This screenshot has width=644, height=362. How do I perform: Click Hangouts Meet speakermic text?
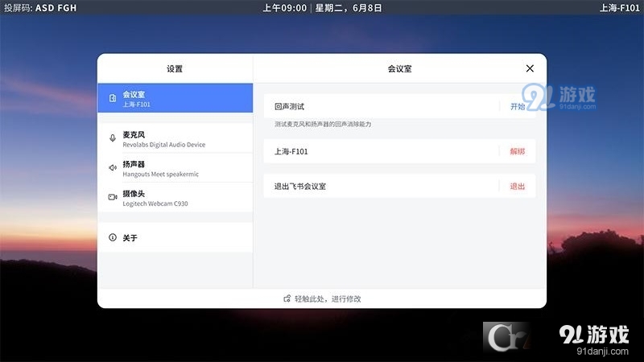click(x=160, y=174)
